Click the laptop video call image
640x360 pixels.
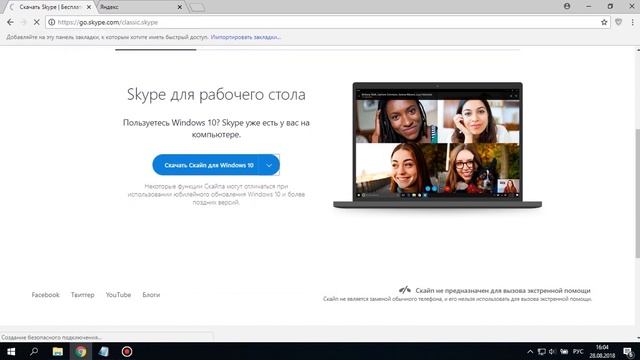[438, 146]
